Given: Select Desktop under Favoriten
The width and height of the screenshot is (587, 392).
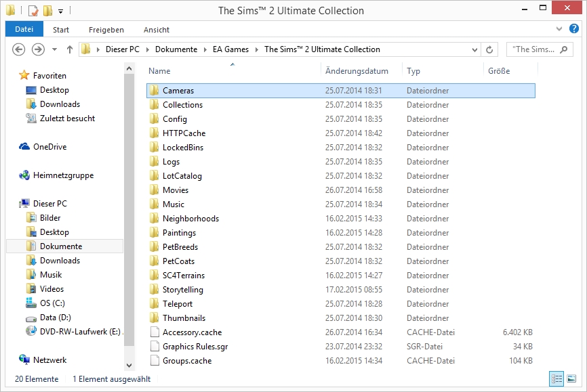Looking at the screenshot, I should tap(54, 90).
